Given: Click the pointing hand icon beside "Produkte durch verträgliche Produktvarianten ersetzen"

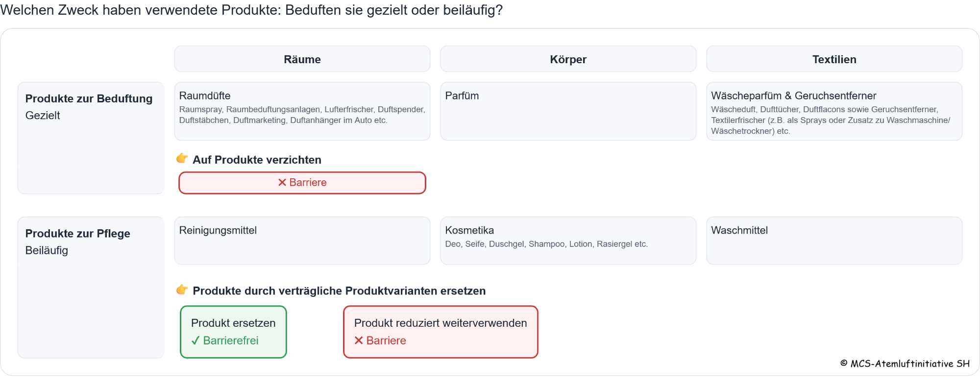Looking at the screenshot, I should click(x=182, y=290).
